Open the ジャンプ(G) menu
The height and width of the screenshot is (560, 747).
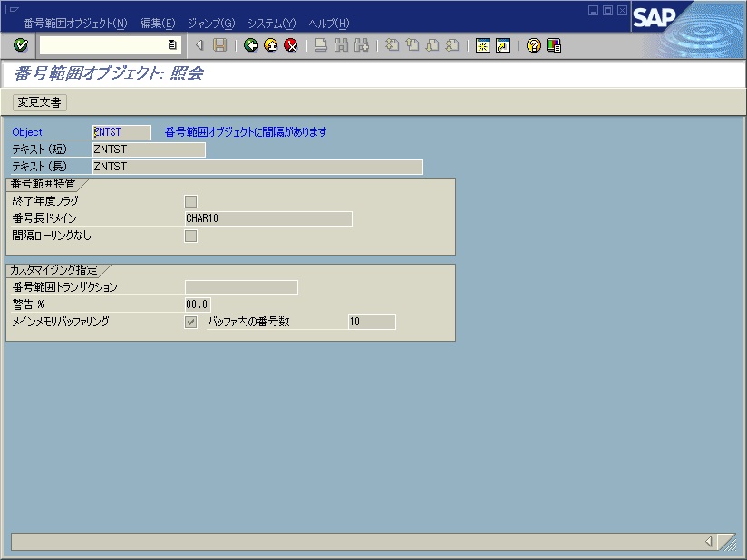pos(210,23)
